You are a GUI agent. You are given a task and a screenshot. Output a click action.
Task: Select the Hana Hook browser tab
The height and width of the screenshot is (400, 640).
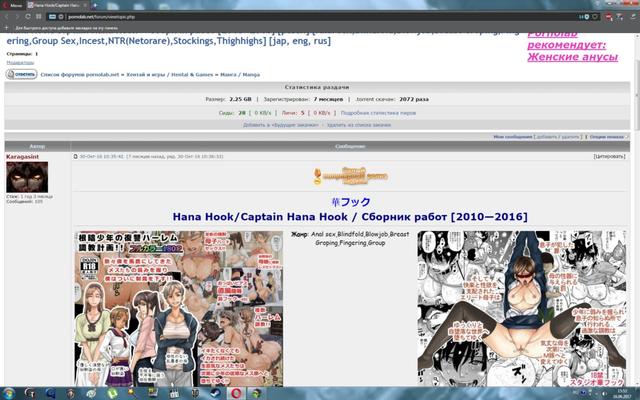(57, 5)
